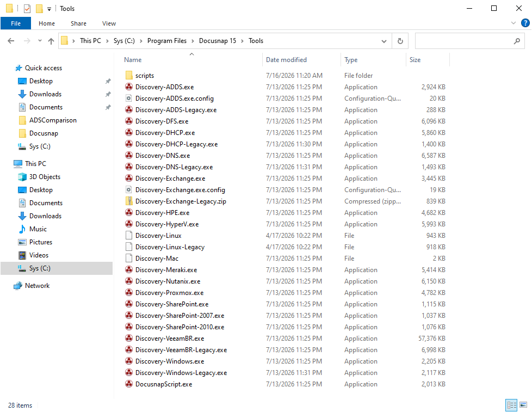Select Network in navigation pane
Screen dimensions: 532x412
[38, 286]
